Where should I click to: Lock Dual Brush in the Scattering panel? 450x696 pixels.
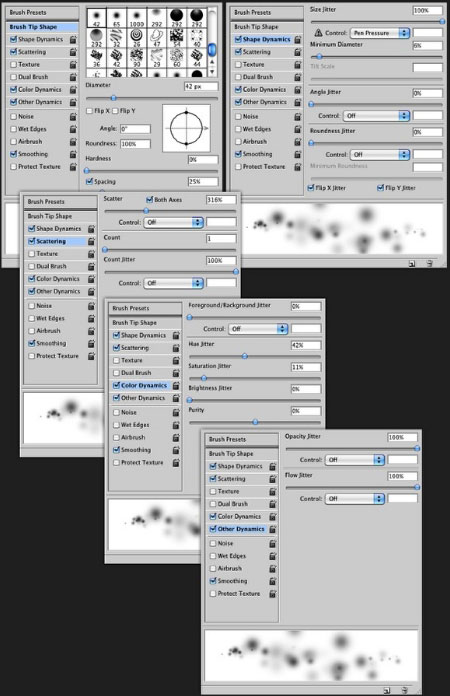tap(91, 267)
